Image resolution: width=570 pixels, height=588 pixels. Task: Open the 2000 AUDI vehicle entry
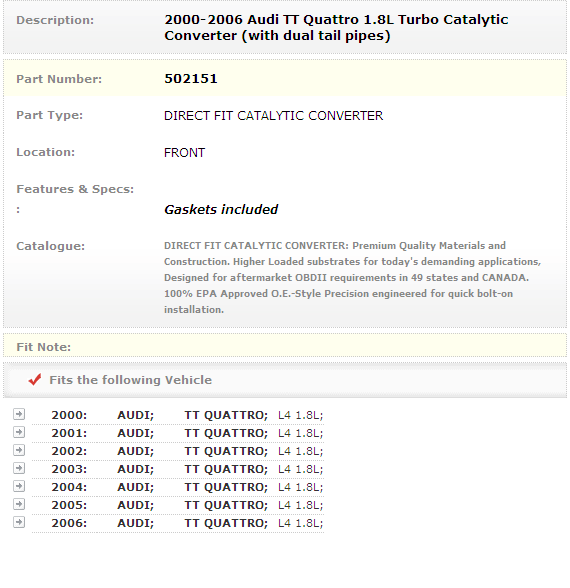pyautogui.click(x=135, y=415)
